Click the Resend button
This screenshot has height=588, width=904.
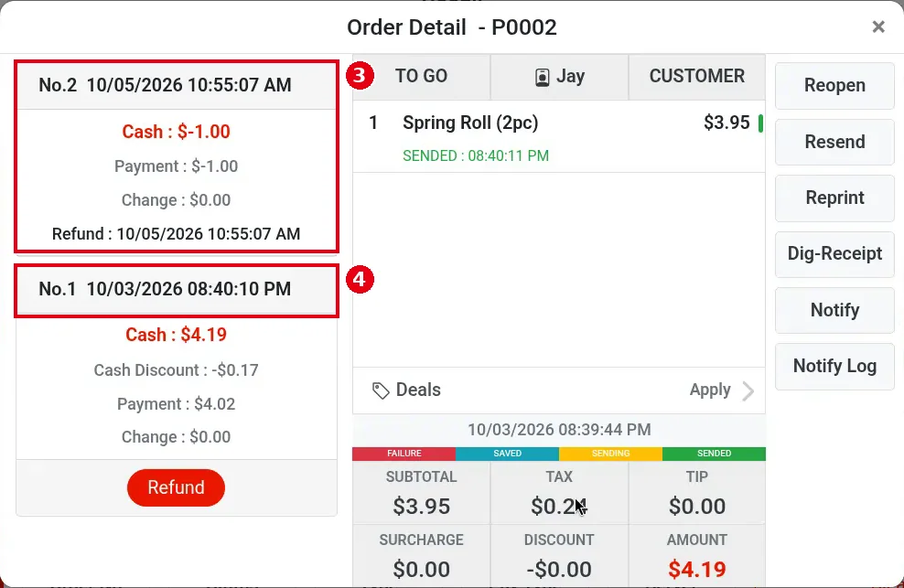pos(834,142)
